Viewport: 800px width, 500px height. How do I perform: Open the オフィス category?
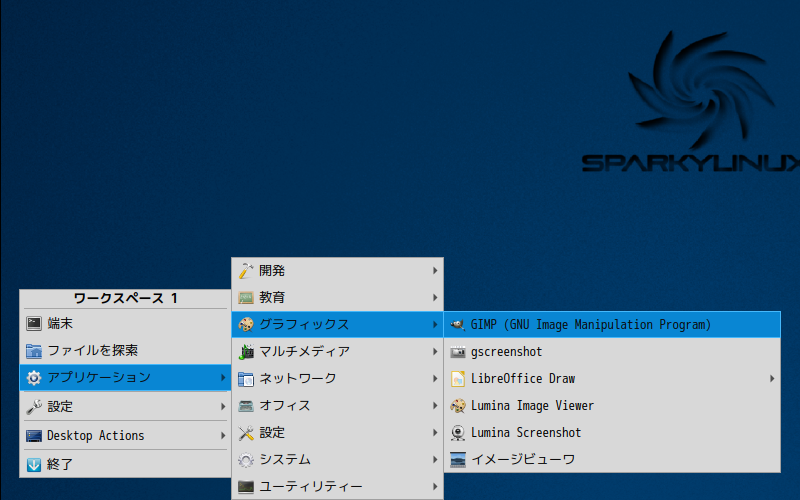[x=337, y=406]
